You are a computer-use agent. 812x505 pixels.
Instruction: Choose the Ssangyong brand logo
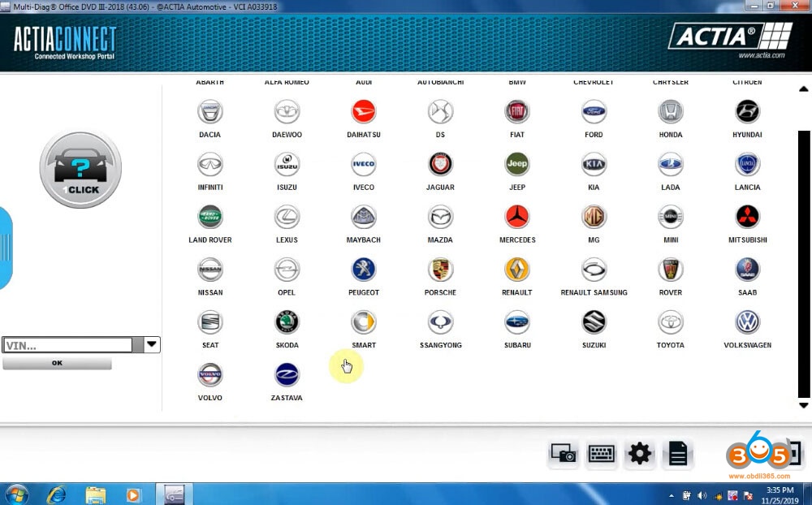(440, 322)
